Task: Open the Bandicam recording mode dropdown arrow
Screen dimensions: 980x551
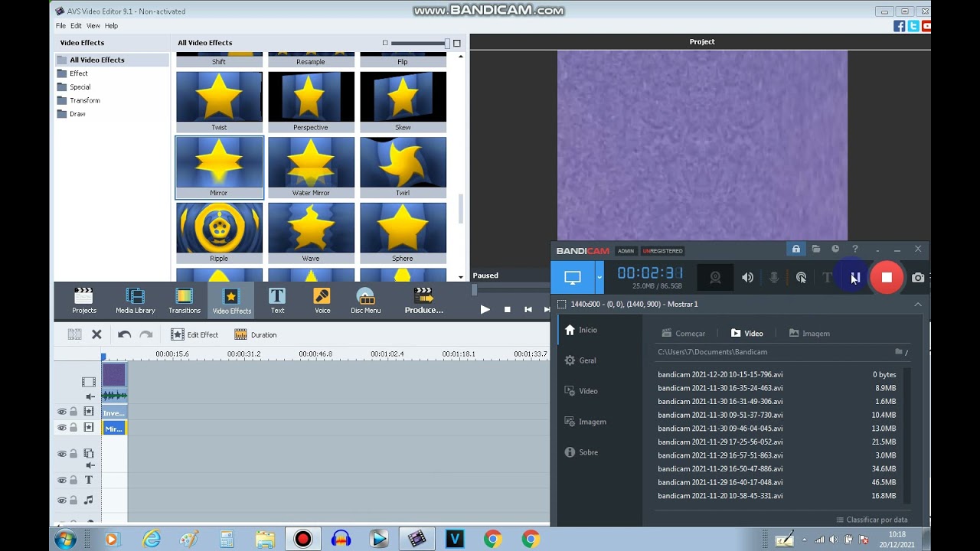Action: pyautogui.click(x=599, y=277)
